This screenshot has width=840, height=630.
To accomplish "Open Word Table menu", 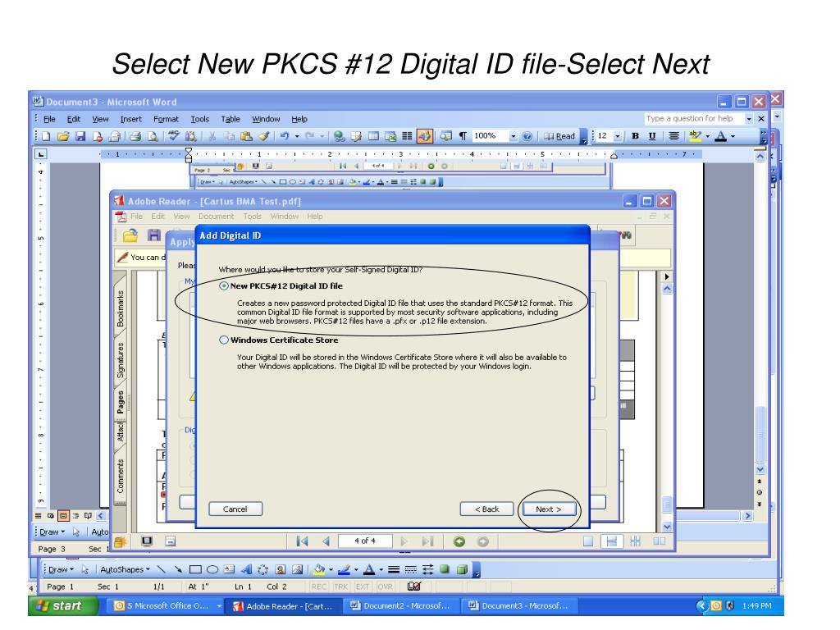I will point(231,119).
